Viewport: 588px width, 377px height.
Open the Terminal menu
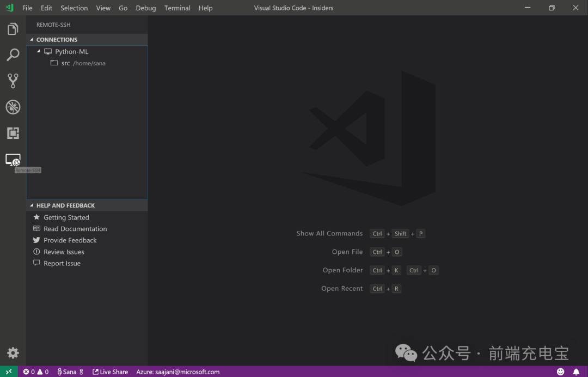coord(177,8)
